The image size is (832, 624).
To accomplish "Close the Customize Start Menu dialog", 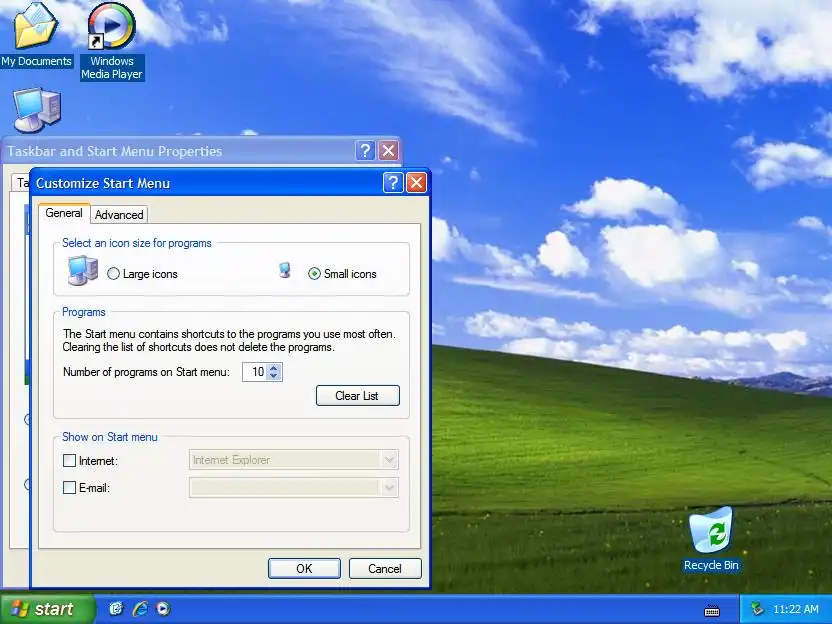I will tap(417, 183).
